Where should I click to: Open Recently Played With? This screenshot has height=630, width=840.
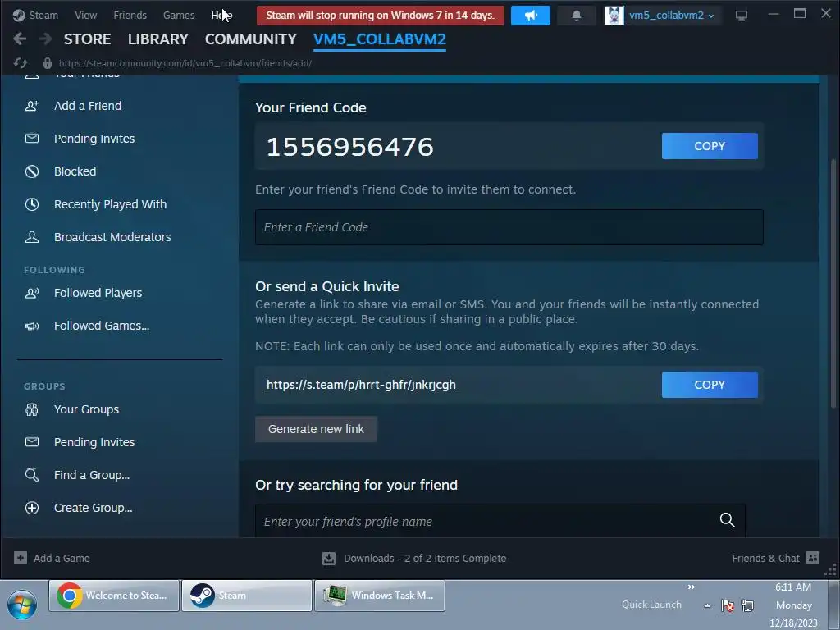(111, 204)
